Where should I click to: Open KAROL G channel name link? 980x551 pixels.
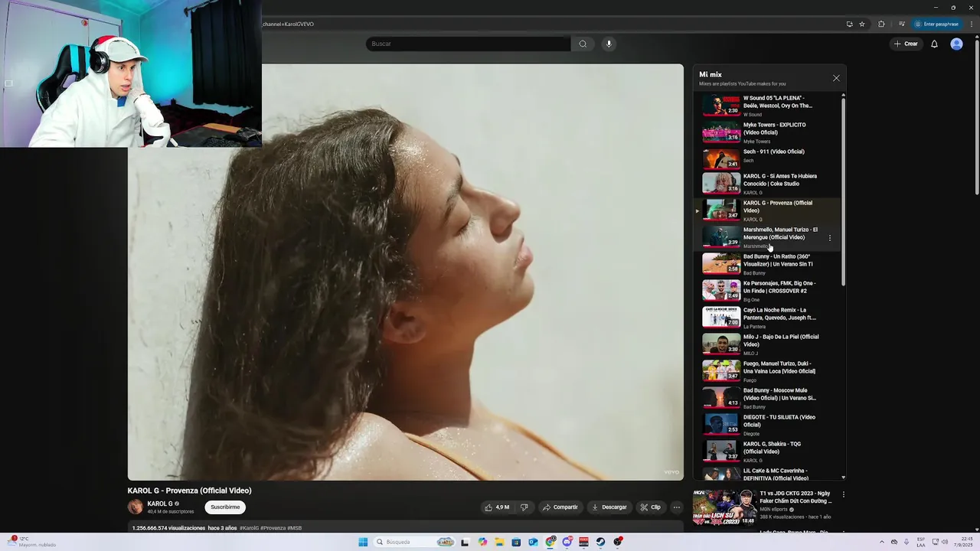[x=160, y=504]
